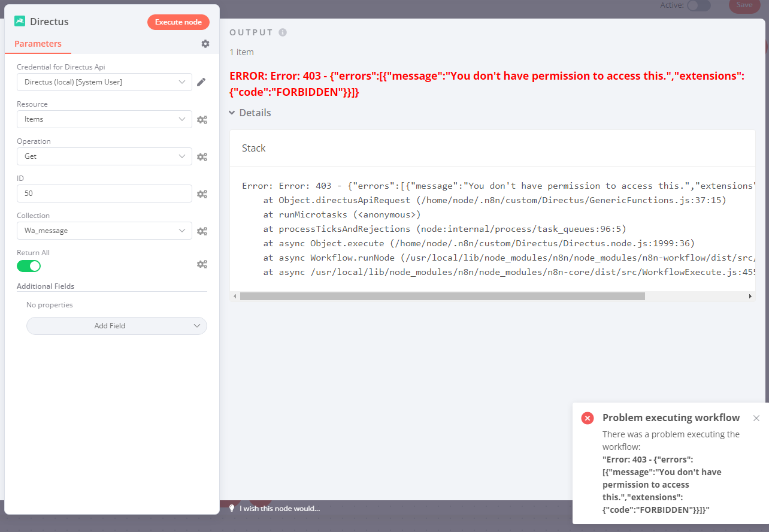This screenshot has height=532, width=769.
Task: Select the Parameters tab
Action: 37,43
